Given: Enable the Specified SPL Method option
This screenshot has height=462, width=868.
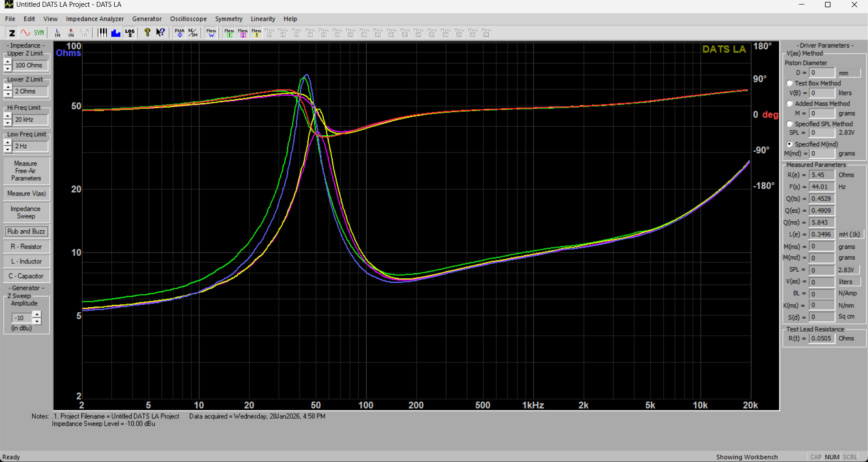Looking at the screenshot, I should pyautogui.click(x=790, y=124).
